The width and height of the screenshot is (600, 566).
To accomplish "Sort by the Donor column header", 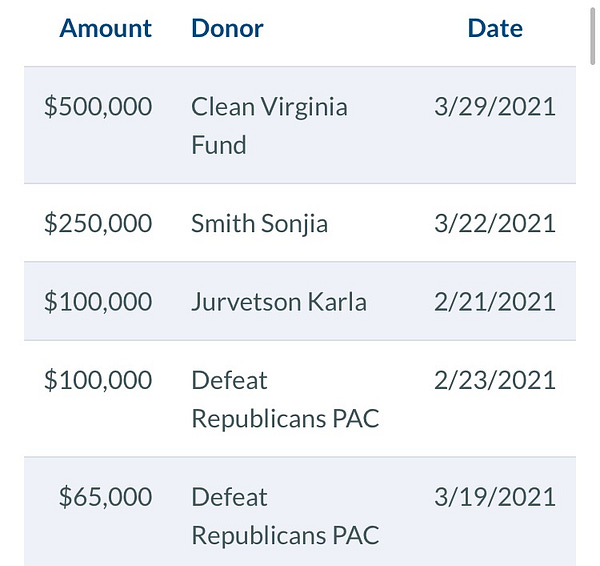I will (x=227, y=28).
